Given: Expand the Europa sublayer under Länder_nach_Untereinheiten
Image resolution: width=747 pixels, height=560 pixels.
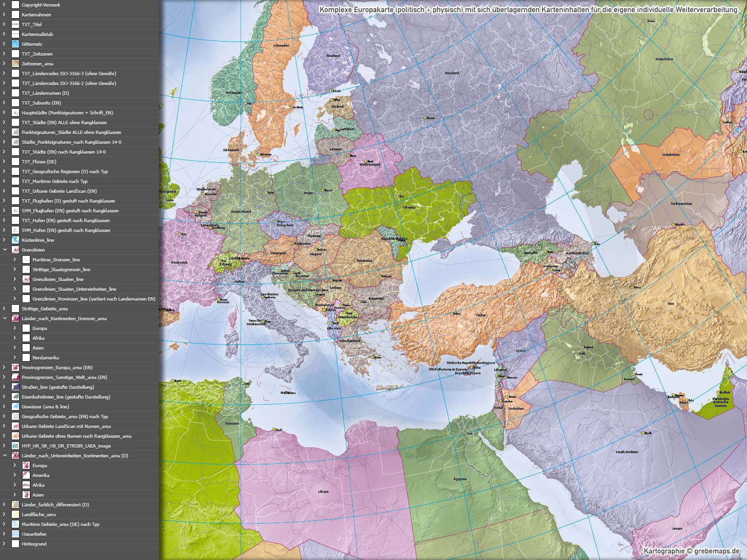Looking at the screenshot, I should pyautogui.click(x=15, y=465).
